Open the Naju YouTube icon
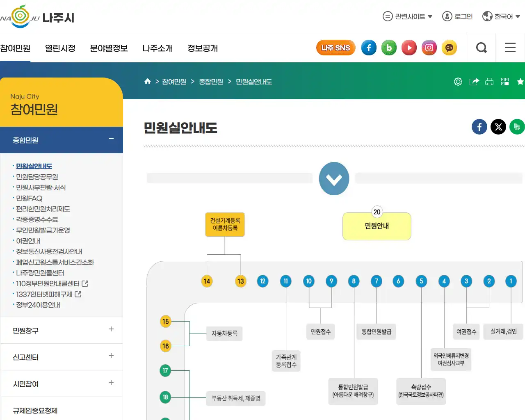 409,48
